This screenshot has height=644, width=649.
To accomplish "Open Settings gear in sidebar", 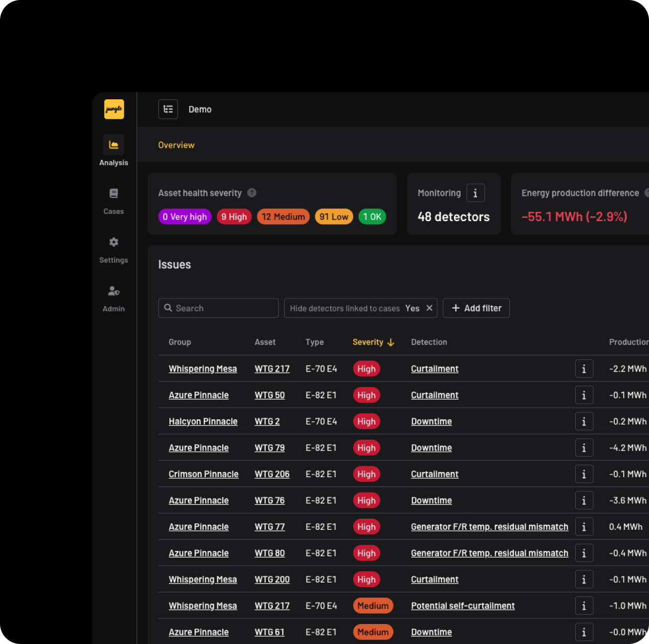I will (114, 249).
